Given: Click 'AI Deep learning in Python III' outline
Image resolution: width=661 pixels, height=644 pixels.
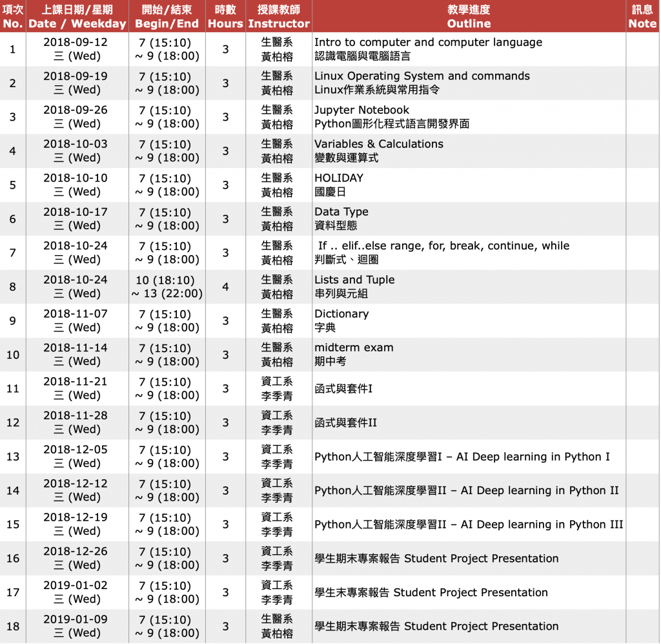Looking at the screenshot, I should pyautogui.click(x=469, y=525).
